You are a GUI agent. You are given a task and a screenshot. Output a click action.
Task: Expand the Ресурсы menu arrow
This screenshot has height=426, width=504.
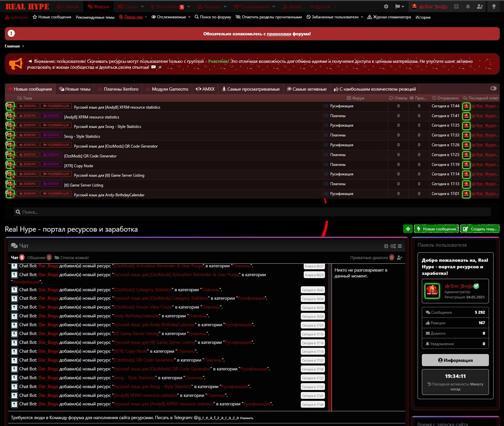click(x=225, y=7)
